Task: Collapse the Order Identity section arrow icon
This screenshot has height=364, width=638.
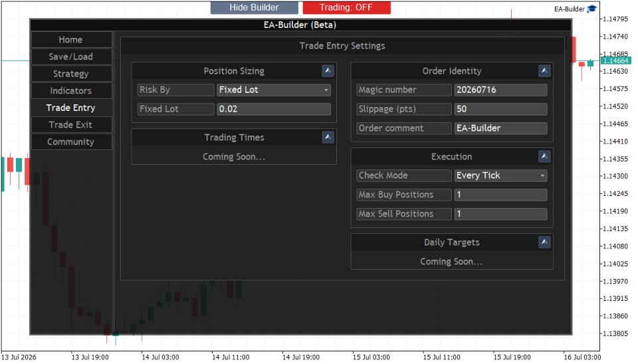Action: tap(544, 71)
